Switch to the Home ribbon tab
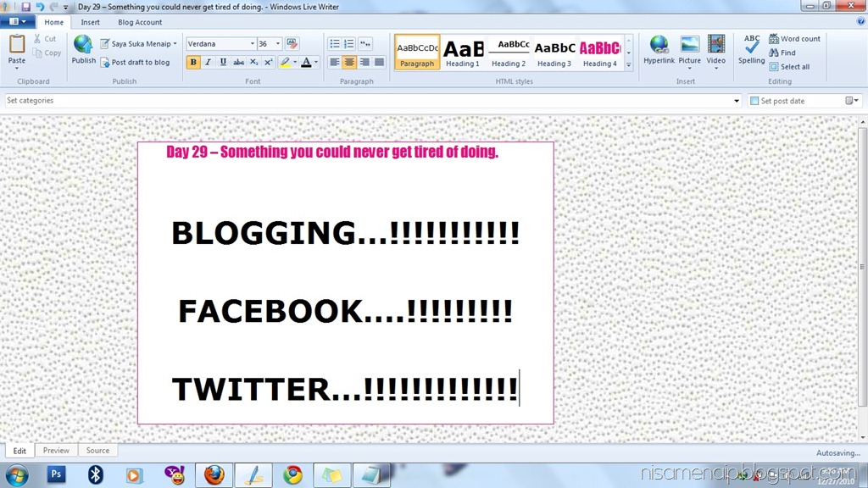Viewport: 868px width, 488px height. [x=53, y=22]
